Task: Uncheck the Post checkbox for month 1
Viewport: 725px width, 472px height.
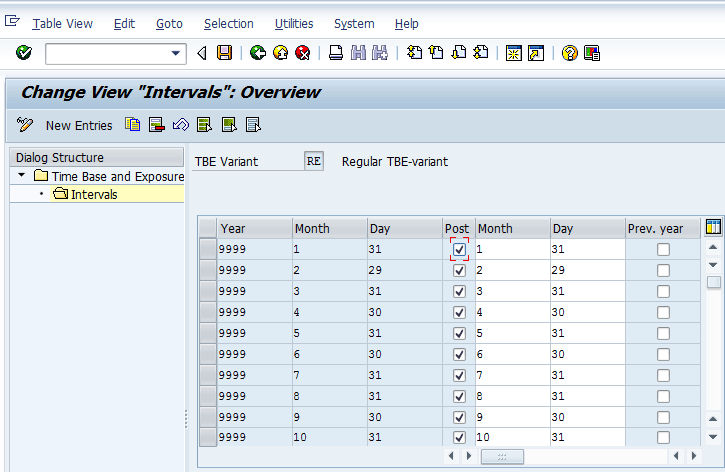Action: (459, 249)
